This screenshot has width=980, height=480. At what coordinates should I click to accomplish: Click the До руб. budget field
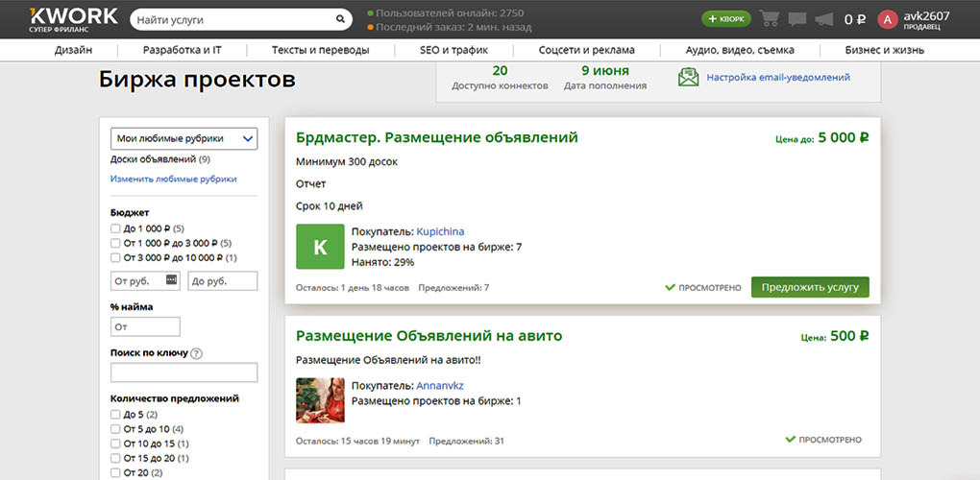[223, 281]
